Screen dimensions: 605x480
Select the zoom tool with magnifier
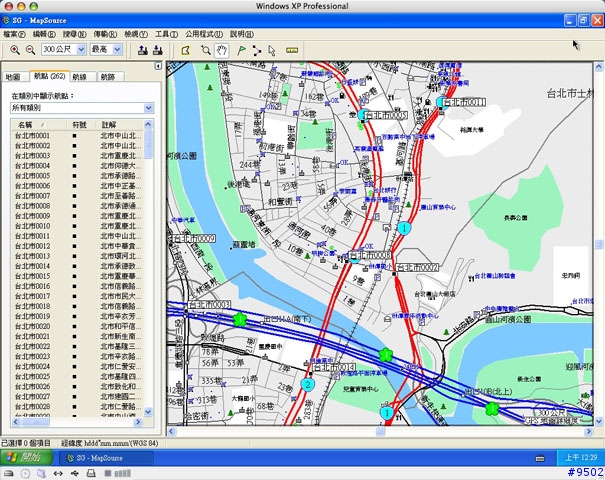pos(206,50)
